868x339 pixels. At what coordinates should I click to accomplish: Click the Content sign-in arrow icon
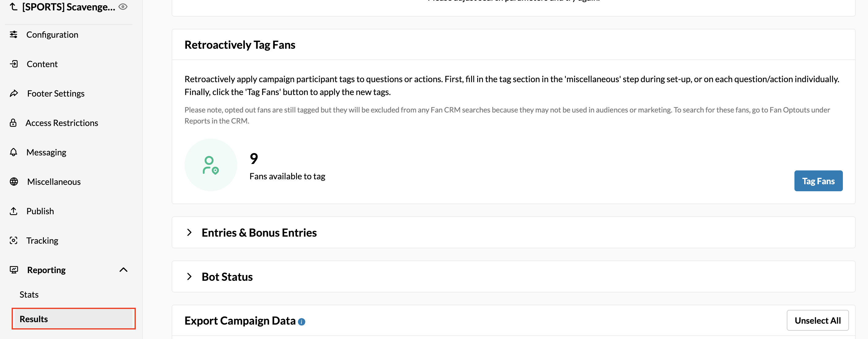pyautogui.click(x=13, y=64)
